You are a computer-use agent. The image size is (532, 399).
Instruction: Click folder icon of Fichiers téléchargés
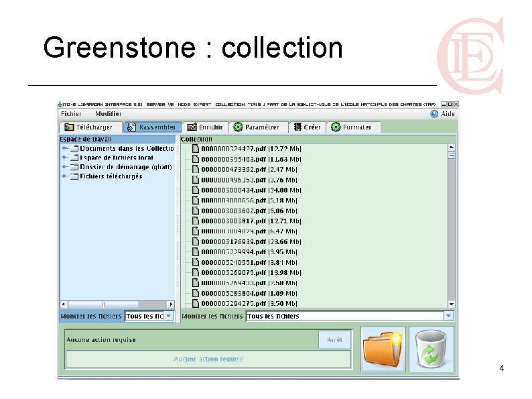pyautogui.click(x=74, y=176)
